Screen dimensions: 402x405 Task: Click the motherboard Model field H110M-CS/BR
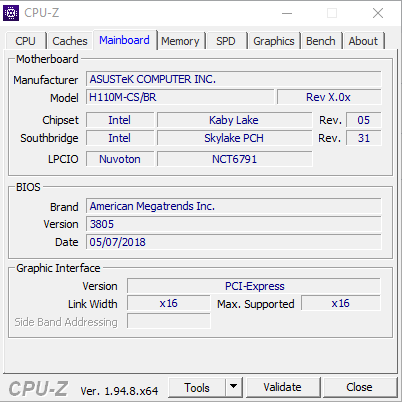point(180,97)
